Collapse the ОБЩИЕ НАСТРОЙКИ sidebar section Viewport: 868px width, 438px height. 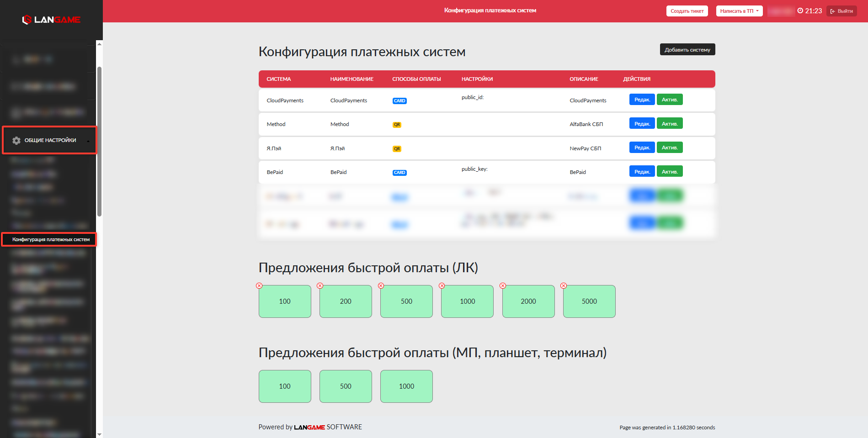click(50, 140)
